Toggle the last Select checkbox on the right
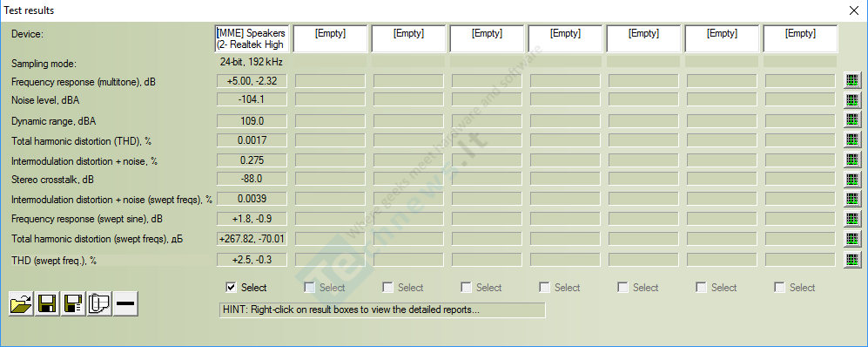Viewport: 868px width, 347px height. pyautogui.click(x=779, y=287)
